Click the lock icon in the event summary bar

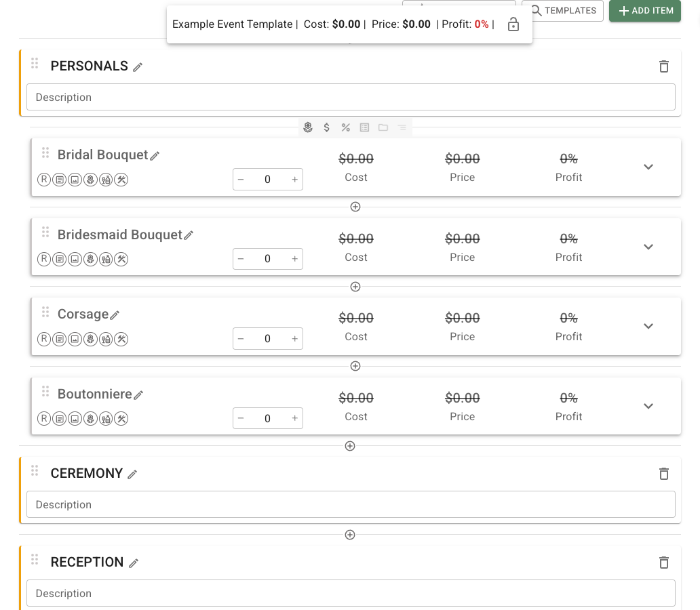point(513,24)
